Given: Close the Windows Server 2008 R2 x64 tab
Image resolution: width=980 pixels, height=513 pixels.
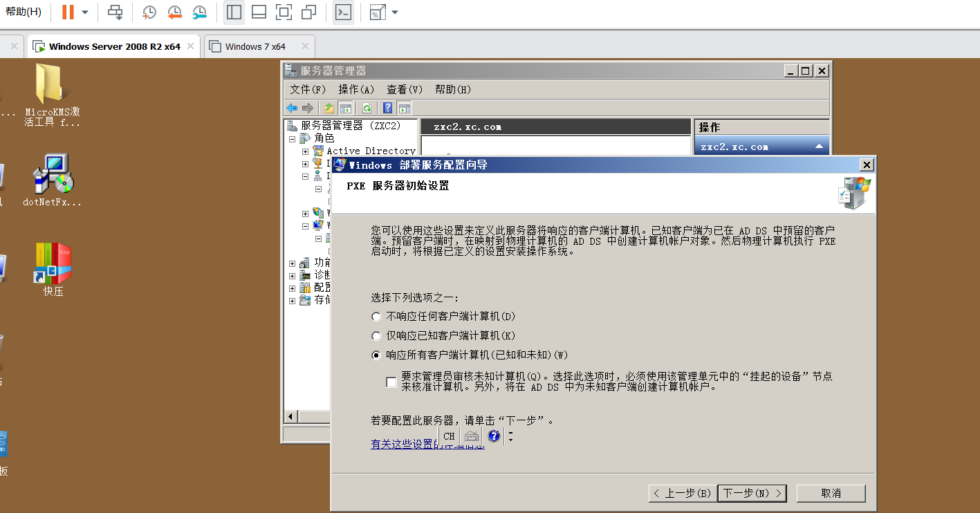Looking at the screenshot, I should pyautogui.click(x=192, y=46).
